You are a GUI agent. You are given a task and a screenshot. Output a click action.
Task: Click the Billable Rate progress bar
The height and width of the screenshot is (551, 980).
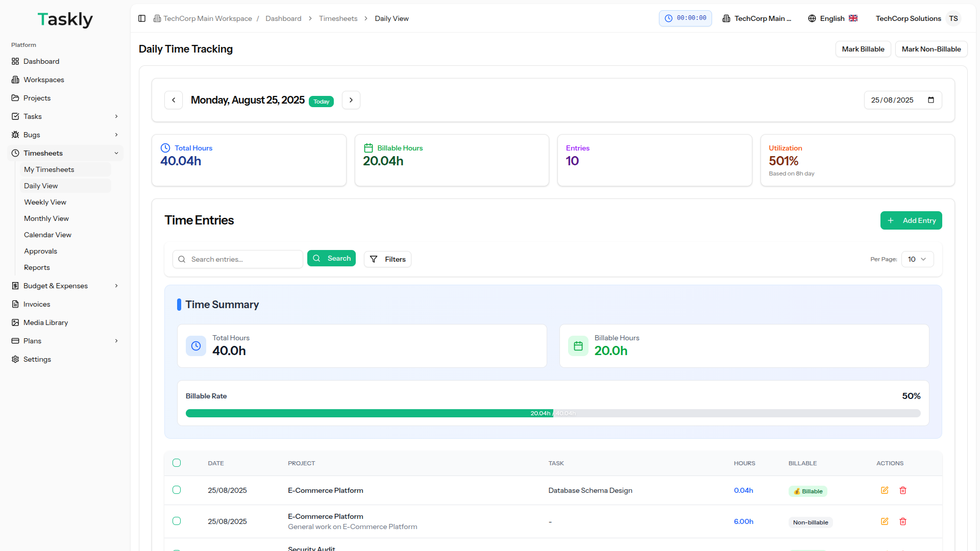tap(553, 413)
